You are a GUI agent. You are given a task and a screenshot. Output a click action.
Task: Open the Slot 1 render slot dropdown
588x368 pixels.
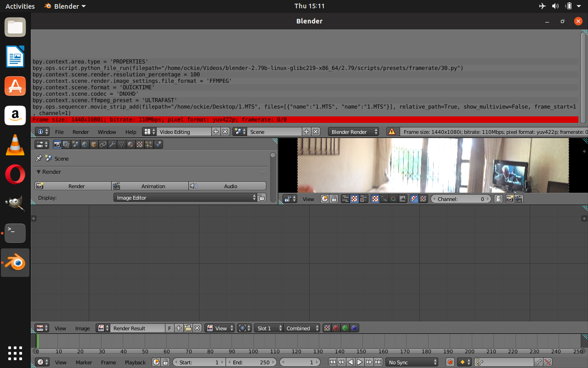click(269, 328)
